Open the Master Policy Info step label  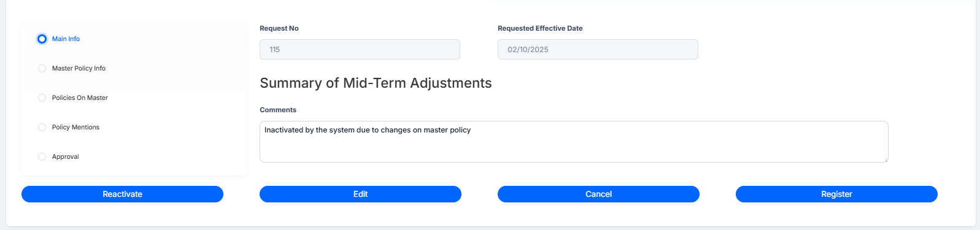tap(79, 68)
